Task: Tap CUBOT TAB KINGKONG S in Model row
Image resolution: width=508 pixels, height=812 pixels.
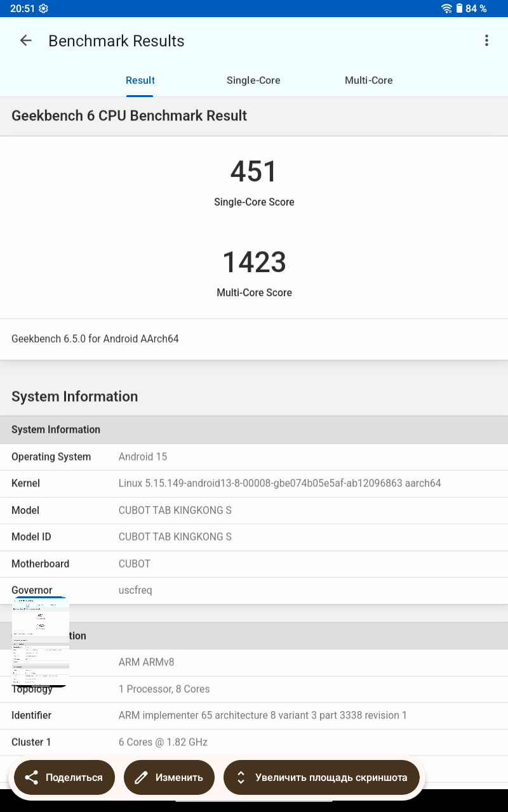Action: [x=175, y=510]
